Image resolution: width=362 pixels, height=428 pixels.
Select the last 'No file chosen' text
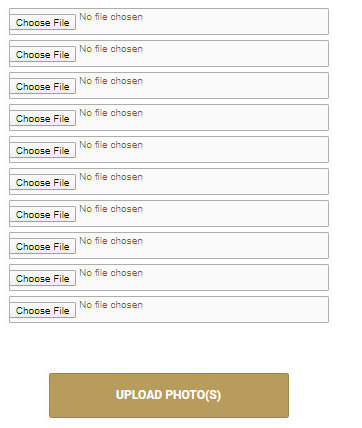coord(111,305)
